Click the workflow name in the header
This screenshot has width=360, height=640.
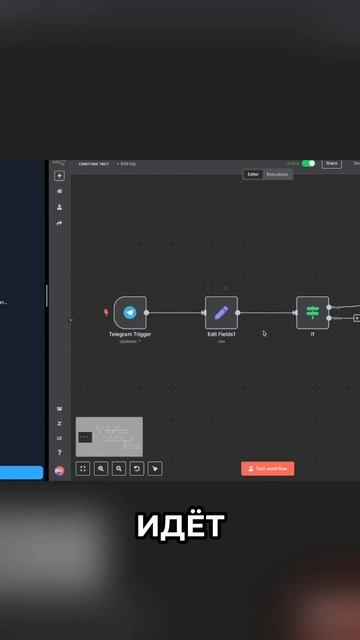pyautogui.click(x=94, y=164)
